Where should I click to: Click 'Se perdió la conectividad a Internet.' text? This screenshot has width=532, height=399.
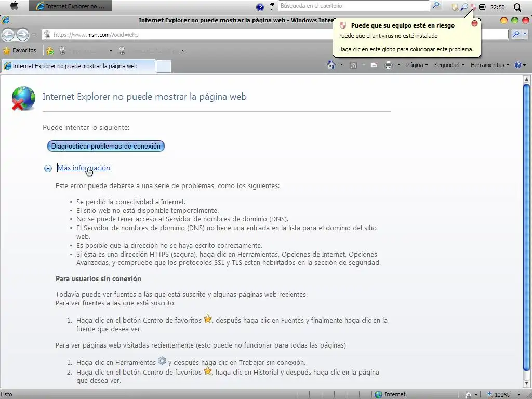pos(131,202)
